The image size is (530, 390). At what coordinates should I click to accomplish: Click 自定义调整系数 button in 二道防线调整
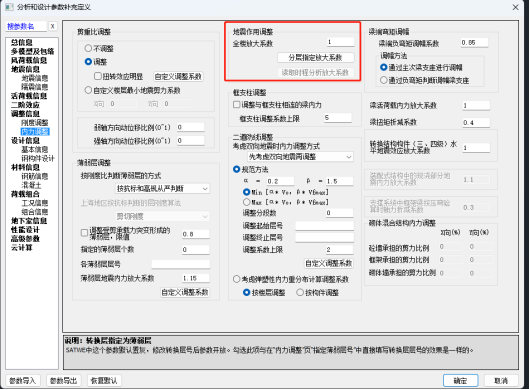pos(329,264)
